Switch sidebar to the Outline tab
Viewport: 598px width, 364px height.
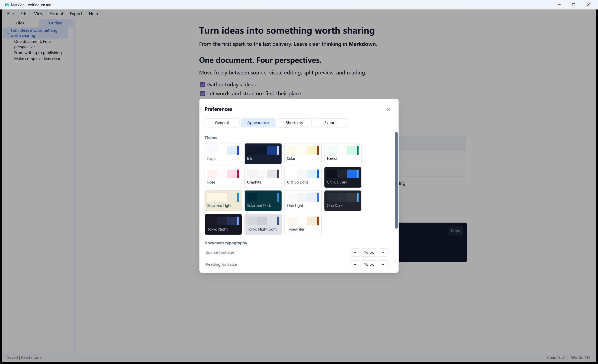56,23
